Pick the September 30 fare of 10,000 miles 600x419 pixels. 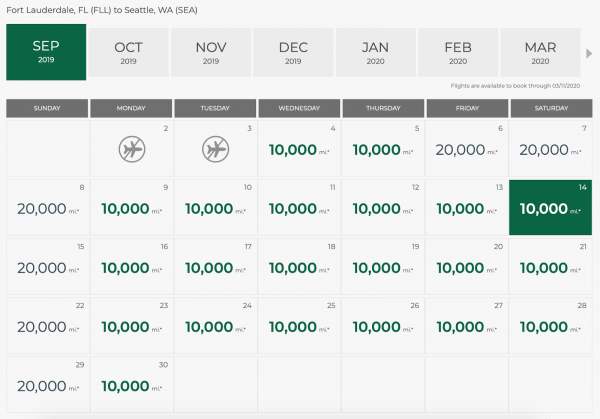(x=131, y=386)
